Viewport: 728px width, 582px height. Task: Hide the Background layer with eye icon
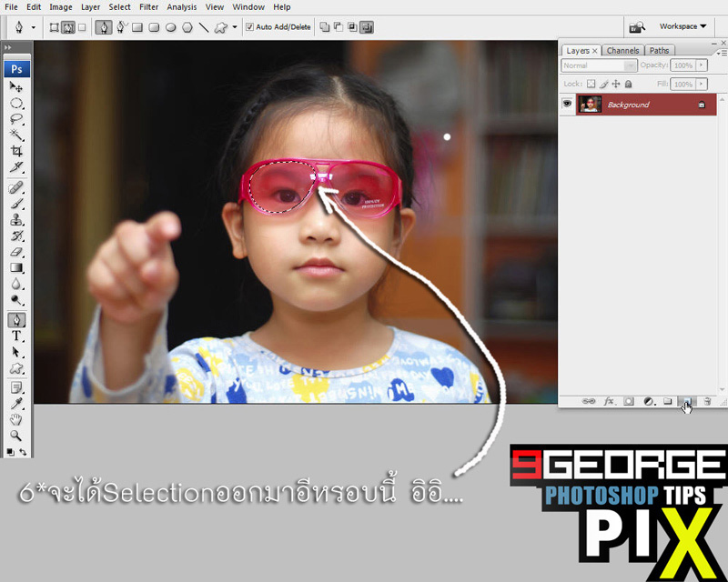pyautogui.click(x=567, y=105)
